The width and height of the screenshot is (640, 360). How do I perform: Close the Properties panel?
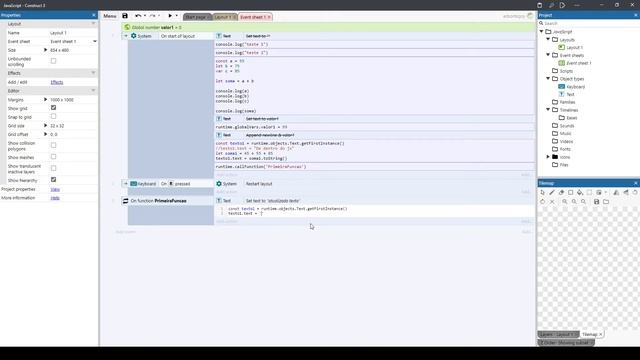pos(93,15)
